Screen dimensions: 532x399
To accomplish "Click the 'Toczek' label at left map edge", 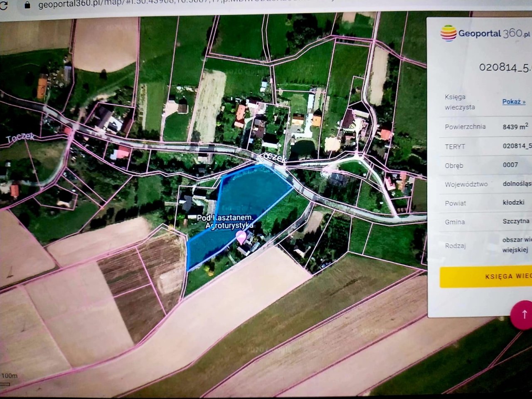I will click(20, 138).
